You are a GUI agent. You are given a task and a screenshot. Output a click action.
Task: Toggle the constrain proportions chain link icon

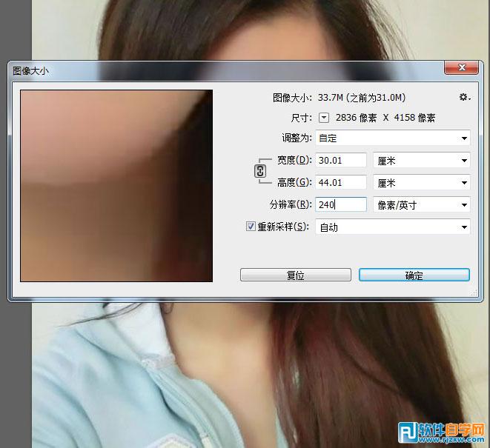tap(260, 171)
